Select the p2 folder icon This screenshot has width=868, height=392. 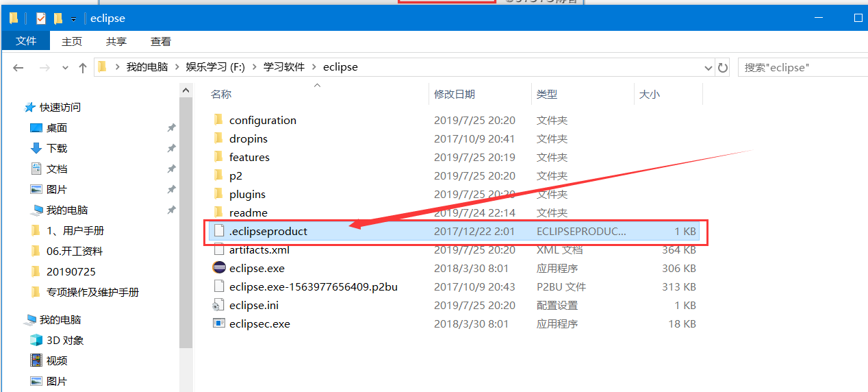click(x=218, y=175)
